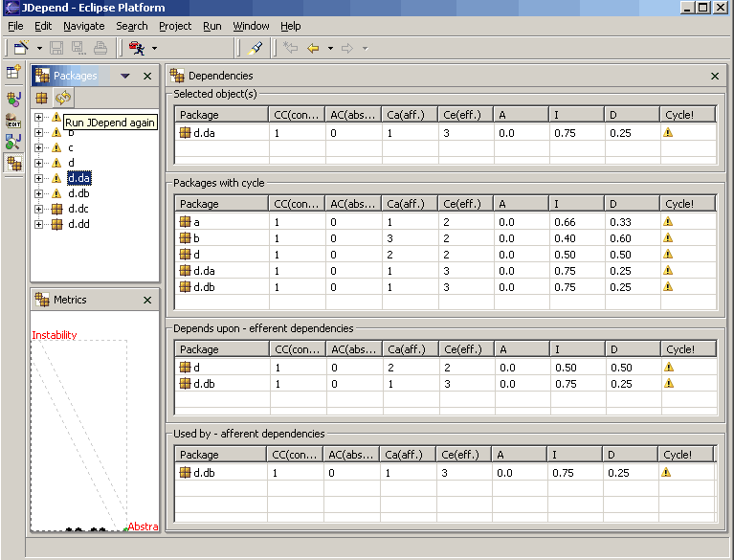This screenshot has width=734, height=560.
Task: Click the External Tools run icon
Action: pyautogui.click(x=137, y=48)
